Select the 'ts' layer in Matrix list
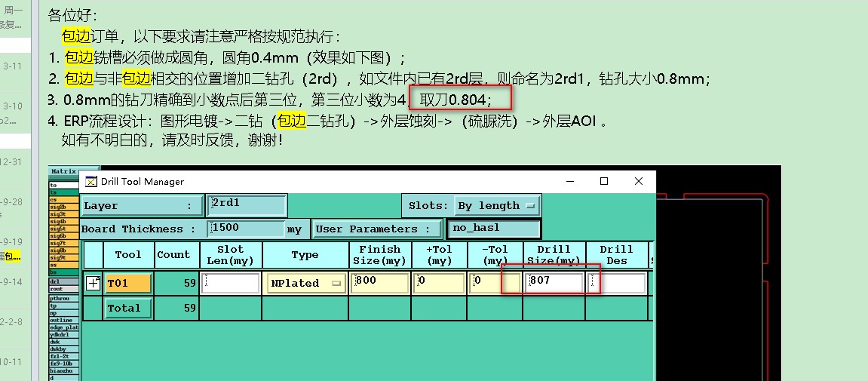The image size is (868, 381). click(x=63, y=192)
